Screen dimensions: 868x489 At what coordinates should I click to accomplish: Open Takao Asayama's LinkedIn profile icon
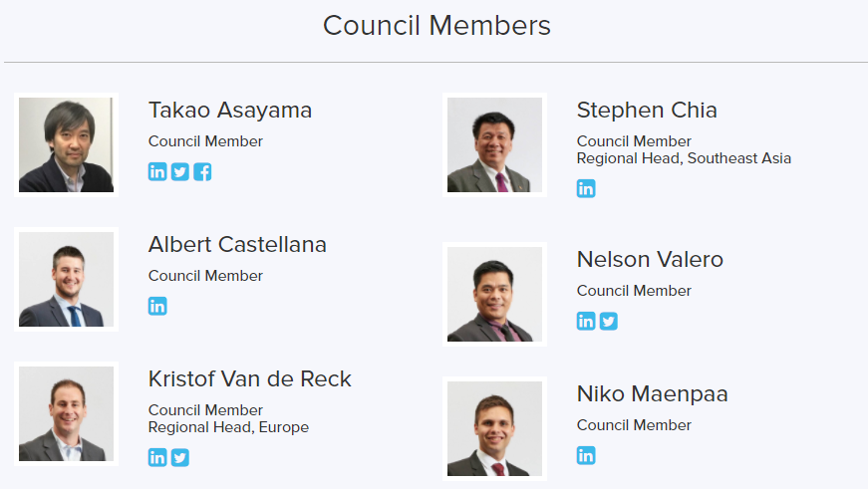coord(157,171)
